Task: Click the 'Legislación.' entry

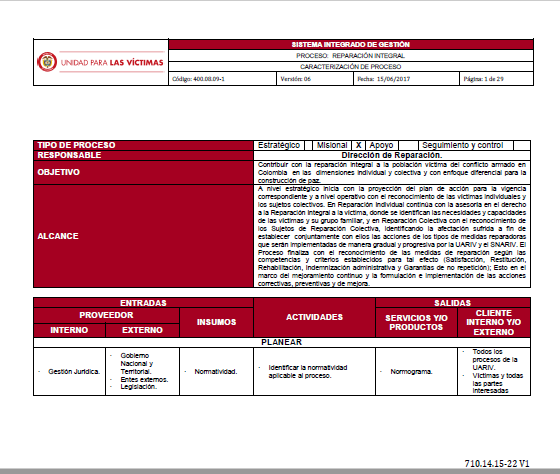Action: pyautogui.click(x=139, y=386)
